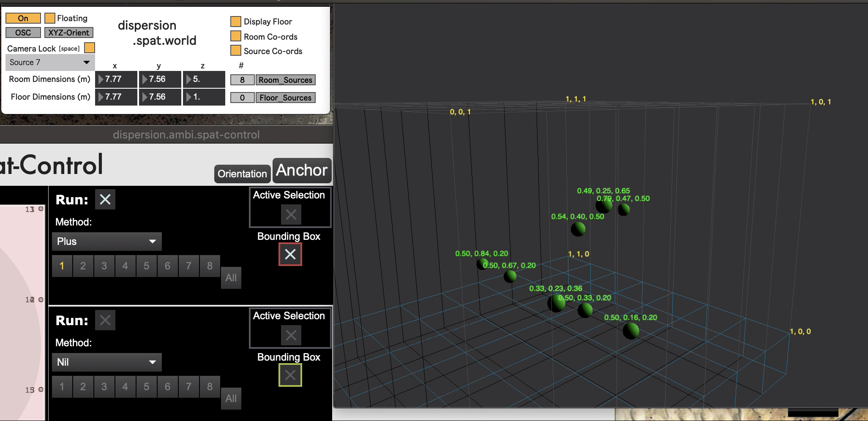The image size is (868, 421).
Task: Toggle green-bordered Bounding Box in bottom panel
Action: [290, 375]
